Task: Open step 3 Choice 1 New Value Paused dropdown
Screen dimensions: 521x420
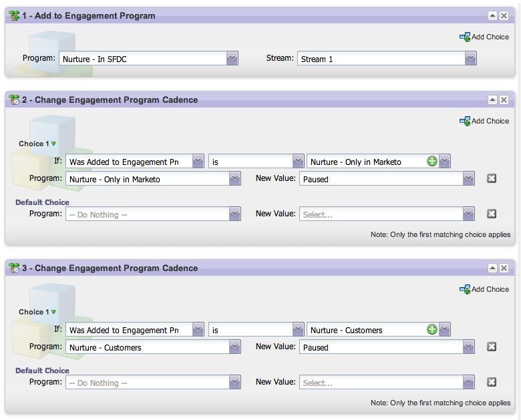Action: pyautogui.click(x=468, y=347)
